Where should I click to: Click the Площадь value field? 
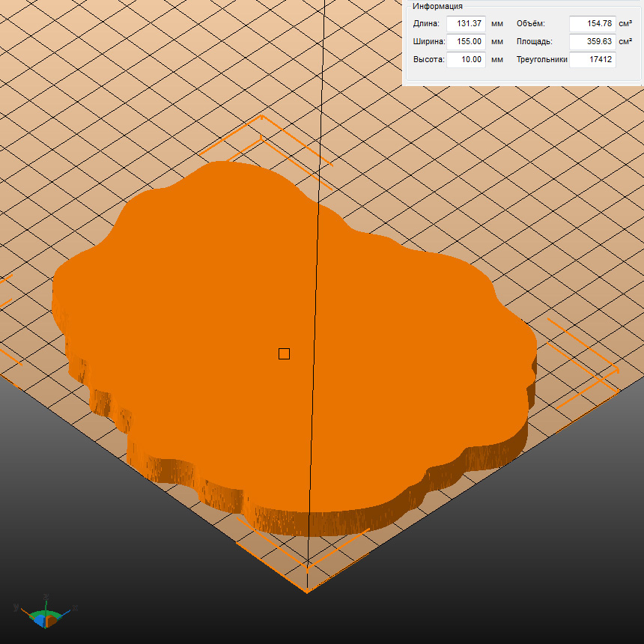pyautogui.click(x=592, y=41)
